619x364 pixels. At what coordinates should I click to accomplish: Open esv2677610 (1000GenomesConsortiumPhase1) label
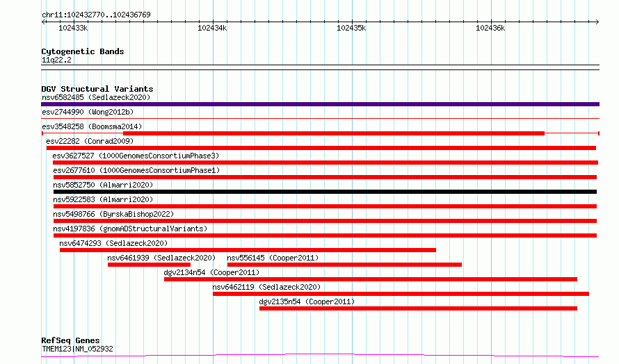pos(136,170)
